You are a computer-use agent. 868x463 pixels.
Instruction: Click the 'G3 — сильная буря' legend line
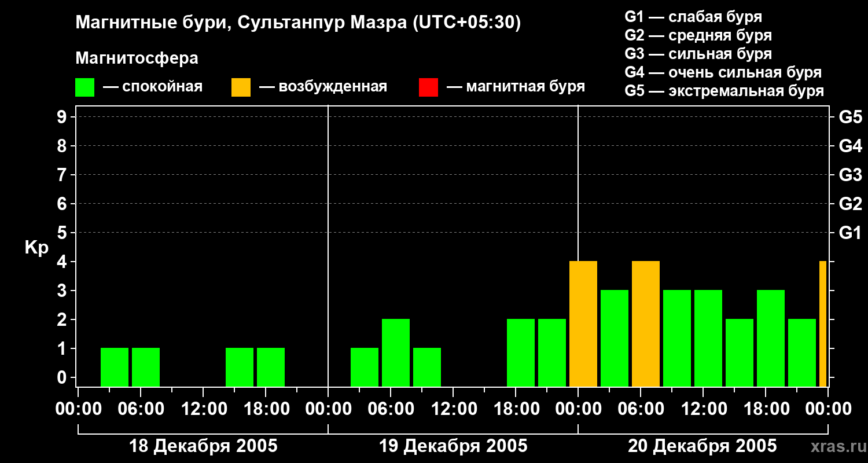click(698, 54)
